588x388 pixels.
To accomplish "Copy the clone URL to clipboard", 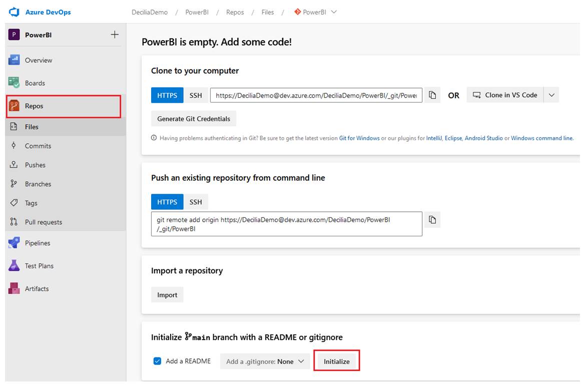I will pos(432,95).
